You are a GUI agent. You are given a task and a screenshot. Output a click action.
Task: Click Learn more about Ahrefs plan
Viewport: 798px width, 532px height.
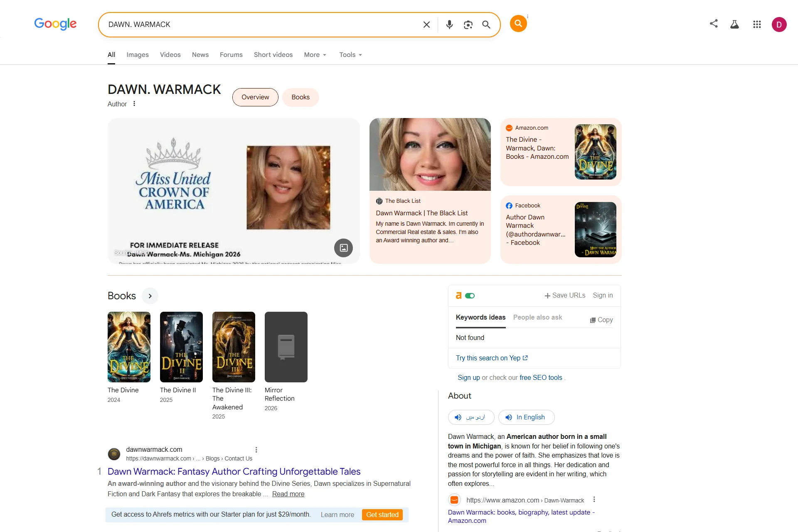pos(337,515)
